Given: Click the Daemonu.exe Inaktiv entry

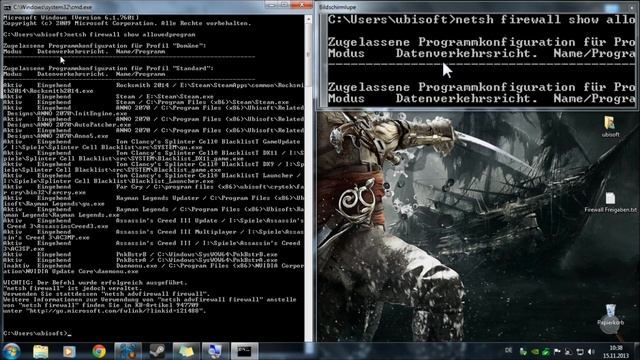Looking at the screenshot, I should pyautogui.click(x=153, y=268).
